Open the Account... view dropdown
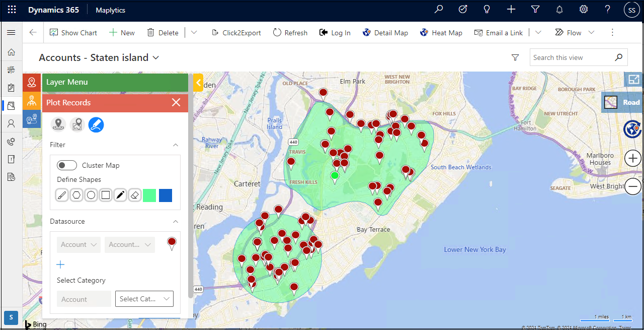The image size is (644, 330). pyautogui.click(x=130, y=244)
